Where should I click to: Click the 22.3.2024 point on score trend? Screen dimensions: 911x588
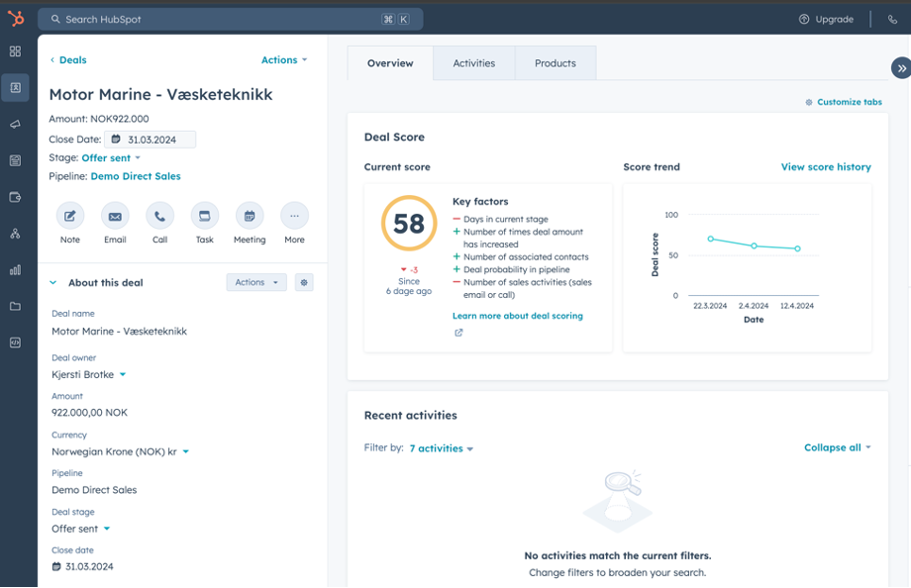point(711,239)
